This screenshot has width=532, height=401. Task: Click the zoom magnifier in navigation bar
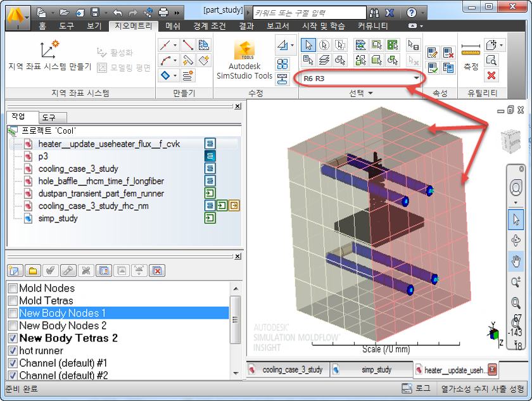pyautogui.click(x=516, y=303)
